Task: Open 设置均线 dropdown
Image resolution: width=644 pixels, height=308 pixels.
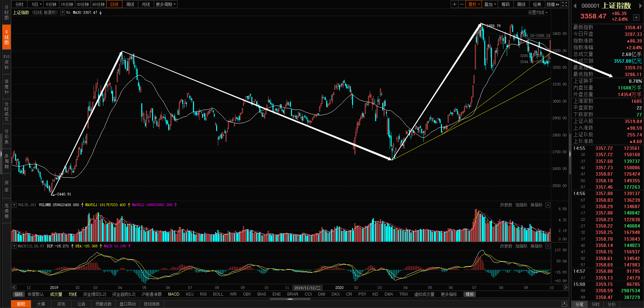Action: [538, 12]
